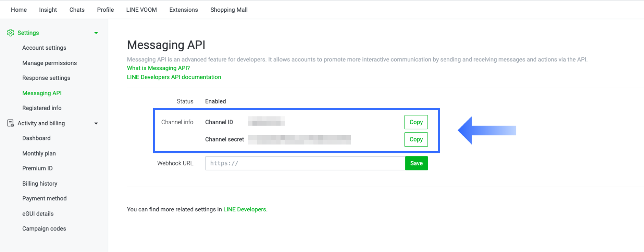Go to LINE VOOM tab
The height and width of the screenshot is (252, 644).
142,10
